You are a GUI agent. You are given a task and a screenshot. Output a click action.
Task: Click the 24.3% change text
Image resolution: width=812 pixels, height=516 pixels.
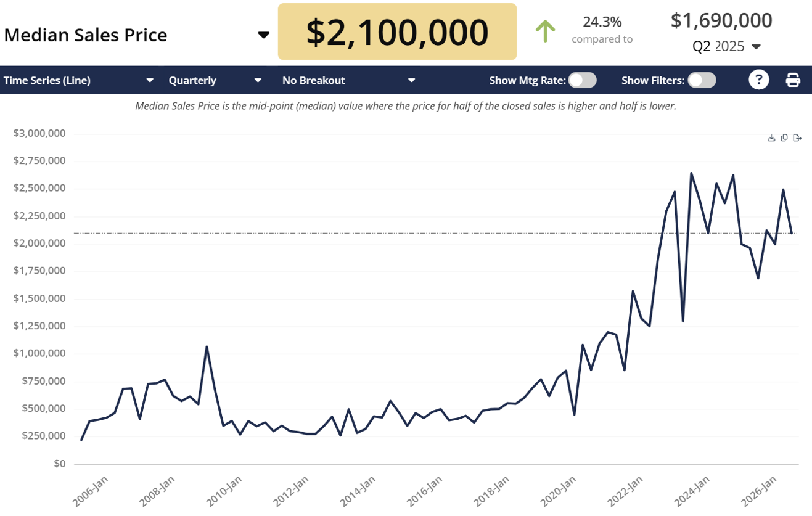point(602,22)
